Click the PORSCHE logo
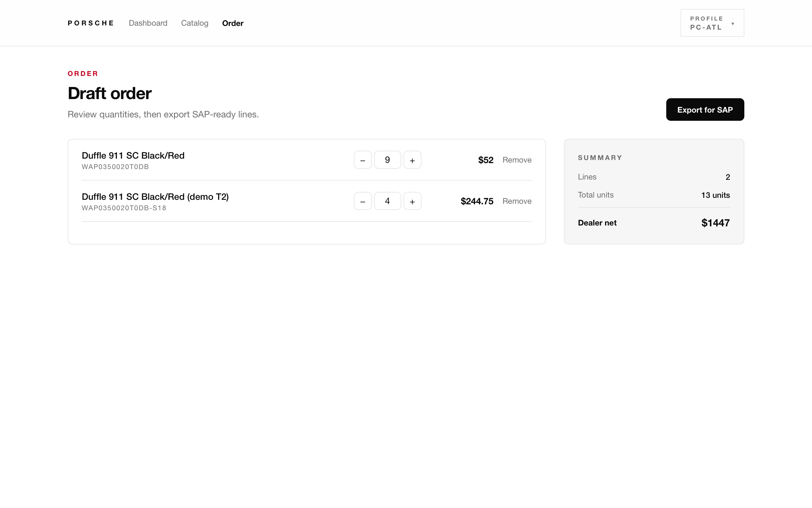 pyautogui.click(x=91, y=23)
